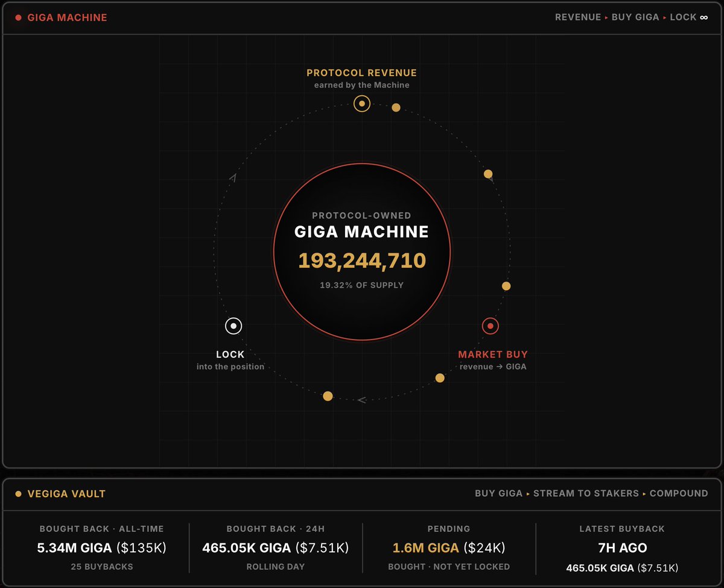Click the yellow Protocol Revenue ring node
724x588 pixels.
pos(362,104)
